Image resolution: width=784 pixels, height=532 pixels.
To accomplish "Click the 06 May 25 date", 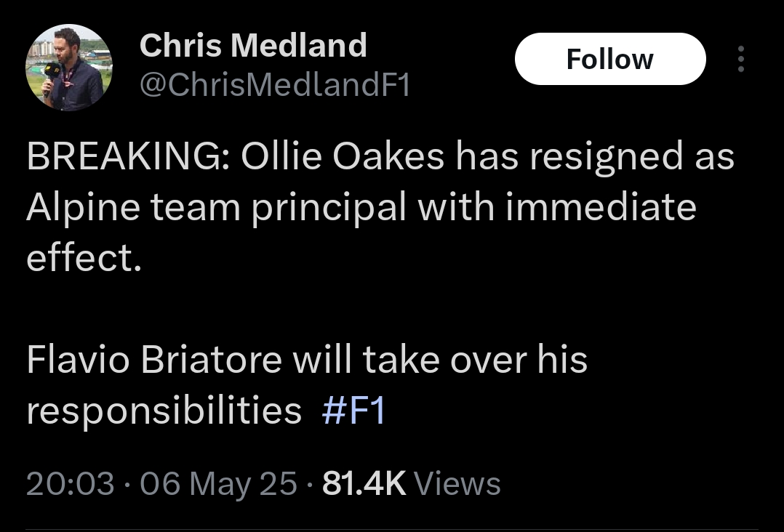I will click(x=218, y=484).
